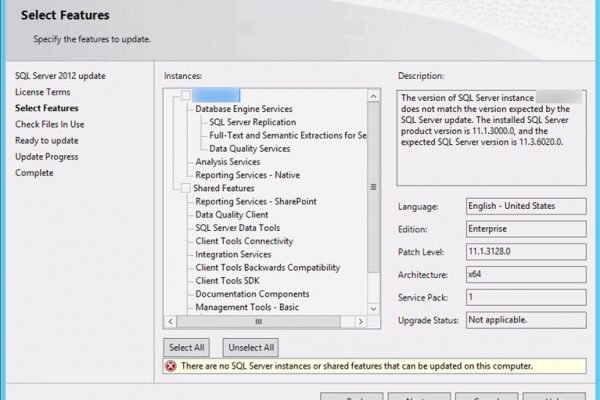Viewport: 600px width, 400px height.
Task: Click the scroll up arrow of instances list
Action: (x=373, y=96)
